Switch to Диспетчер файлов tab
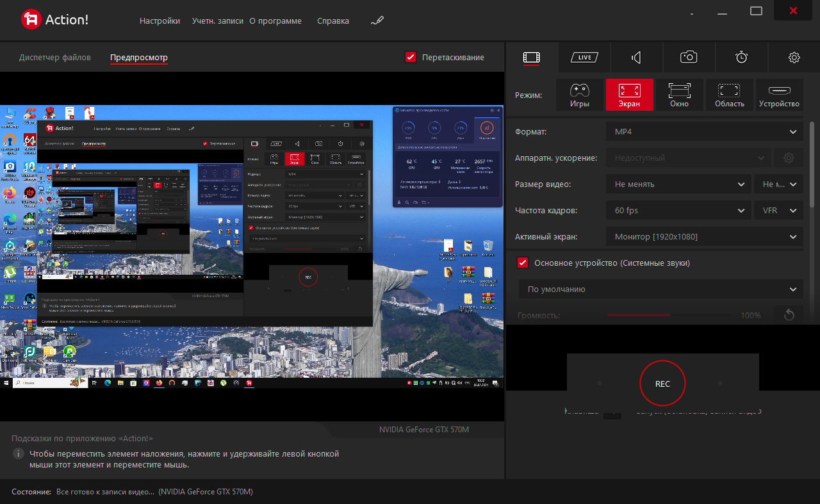The image size is (820, 504). coord(55,57)
